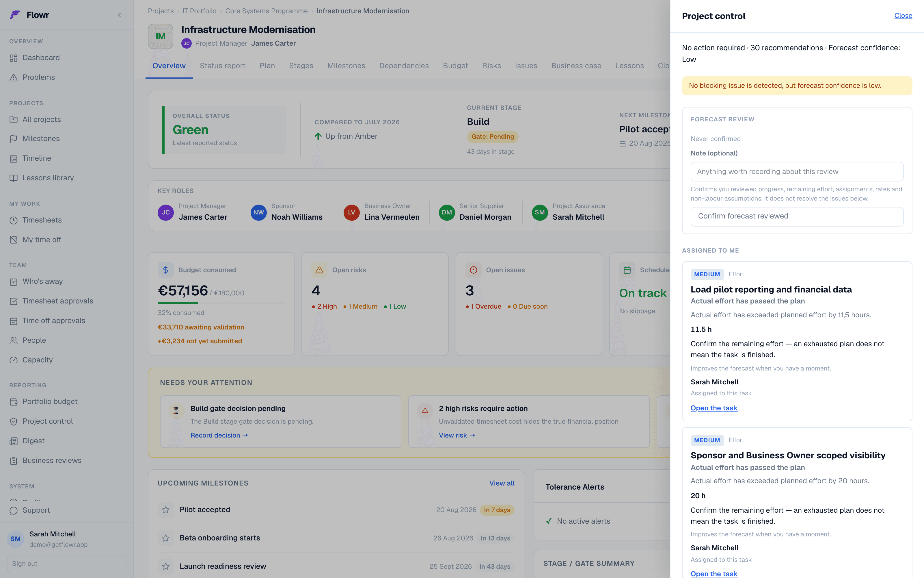
Task: Open Lessons library book icon
Action: click(x=14, y=178)
